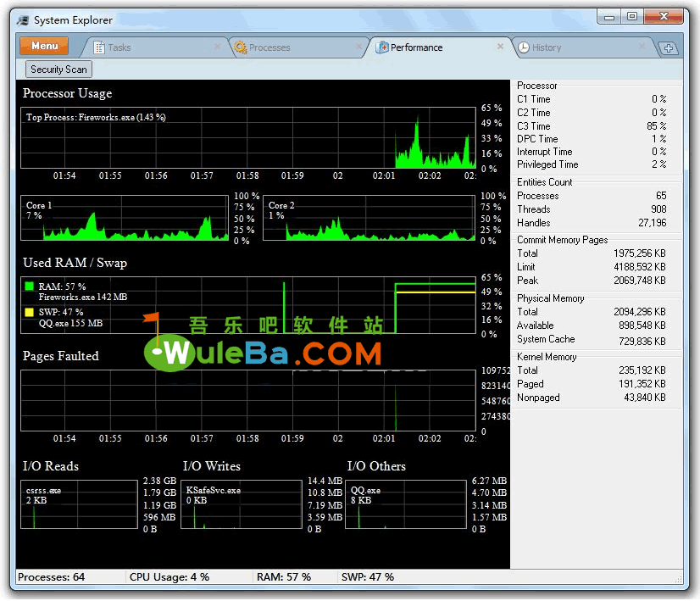700x601 pixels.
Task: Open a new tab with the plus icon
Action: coord(669,48)
